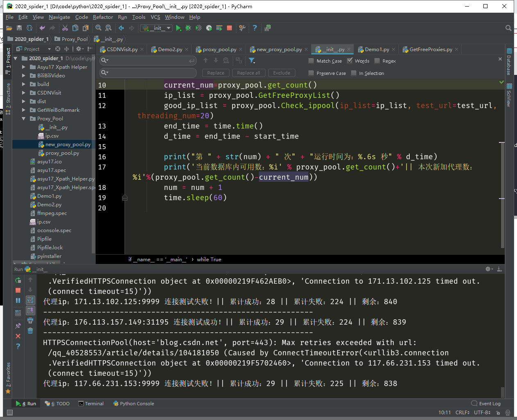Click Rerun icon in Run panel
517x420 pixels.
tap(18, 280)
